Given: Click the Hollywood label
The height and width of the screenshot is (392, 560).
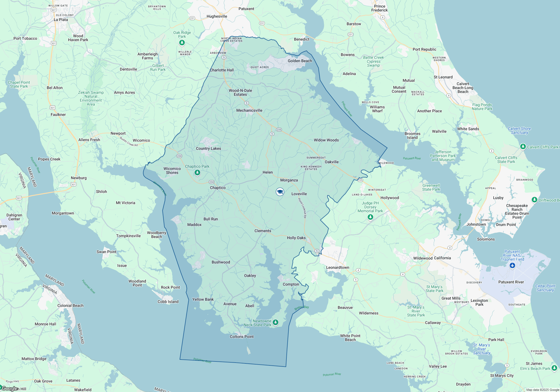Looking at the screenshot, I should [x=389, y=198].
